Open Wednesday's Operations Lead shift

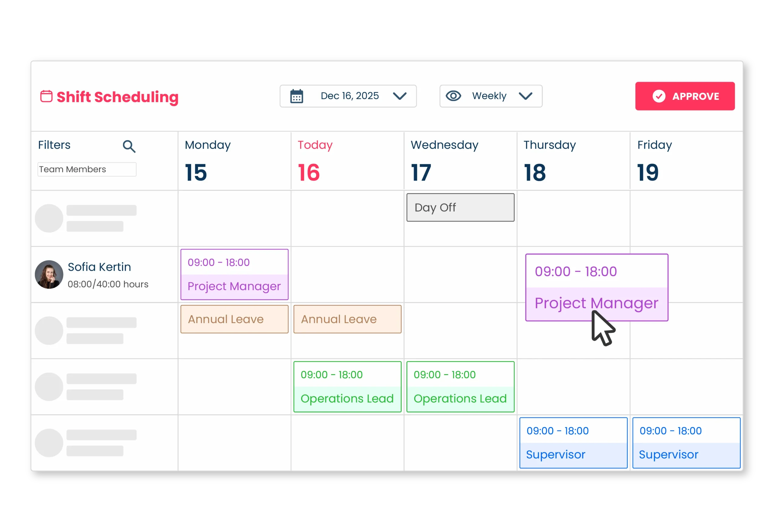click(460, 387)
